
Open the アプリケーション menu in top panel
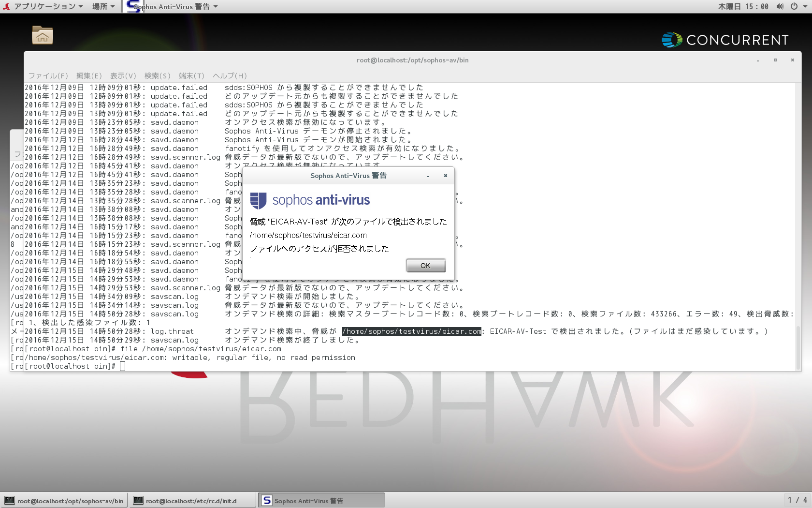[x=48, y=6]
